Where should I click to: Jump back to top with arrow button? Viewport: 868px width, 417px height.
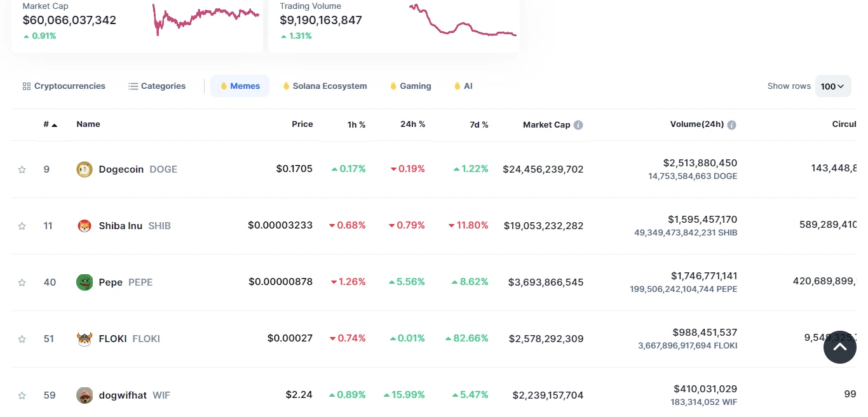(x=840, y=347)
